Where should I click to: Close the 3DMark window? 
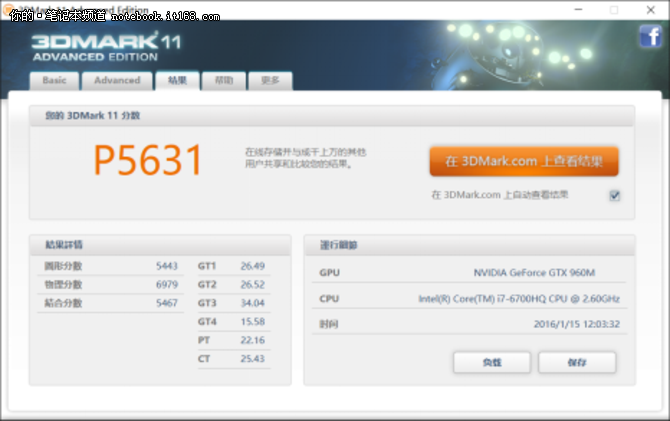(x=651, y=9)
